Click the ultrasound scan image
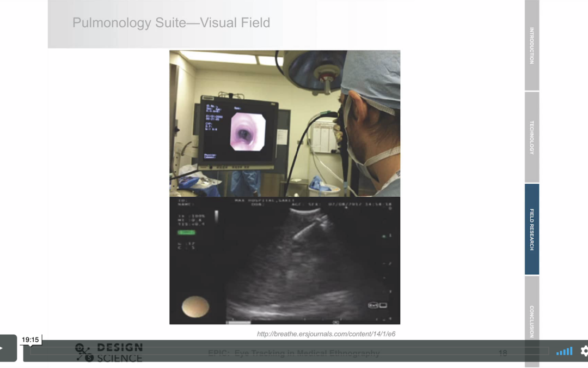This screenshot has width=588, height=368. coord(285,261)
